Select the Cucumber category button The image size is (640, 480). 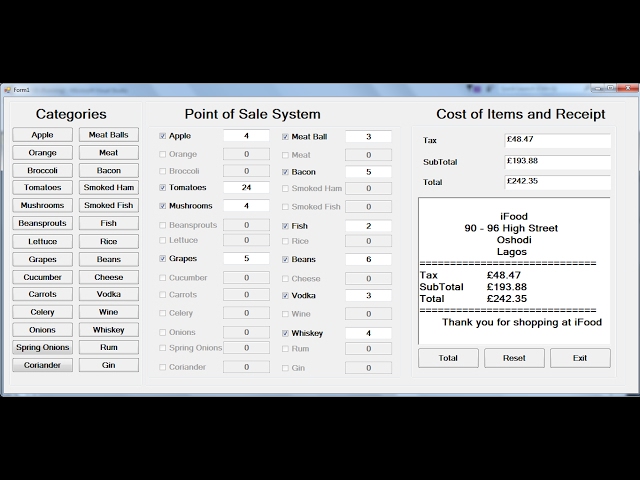(42, 277)
